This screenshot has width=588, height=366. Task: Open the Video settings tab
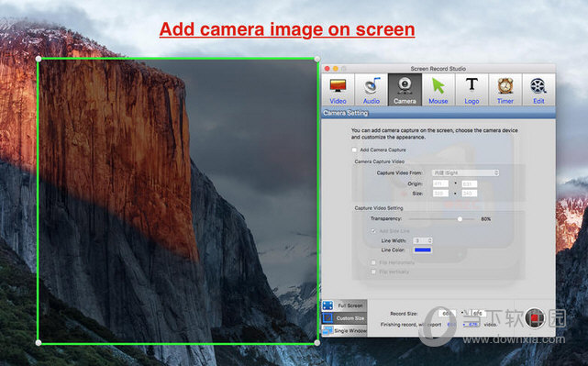click(x=338, y=90)
